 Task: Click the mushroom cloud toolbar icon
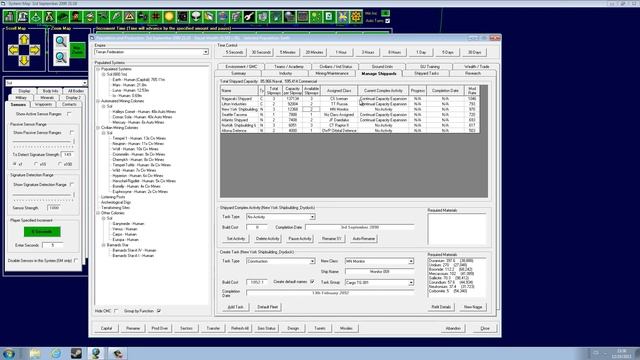196,17
